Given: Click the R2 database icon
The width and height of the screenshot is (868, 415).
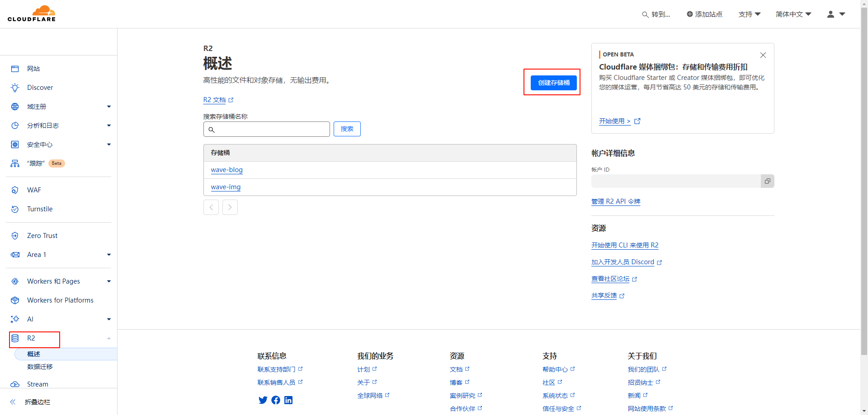Looking at the screenshot, I should pos(15,338).
